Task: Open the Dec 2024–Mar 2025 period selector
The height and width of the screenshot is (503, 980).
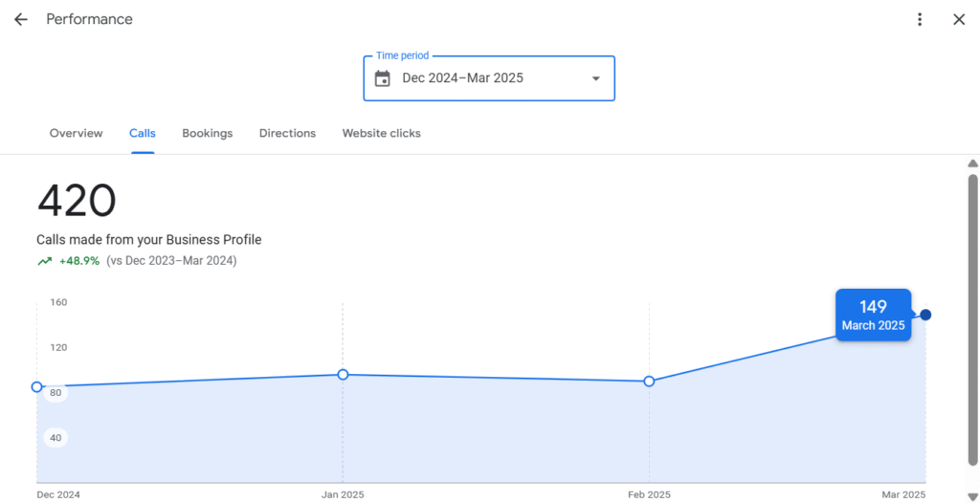Action: [489, 78]
